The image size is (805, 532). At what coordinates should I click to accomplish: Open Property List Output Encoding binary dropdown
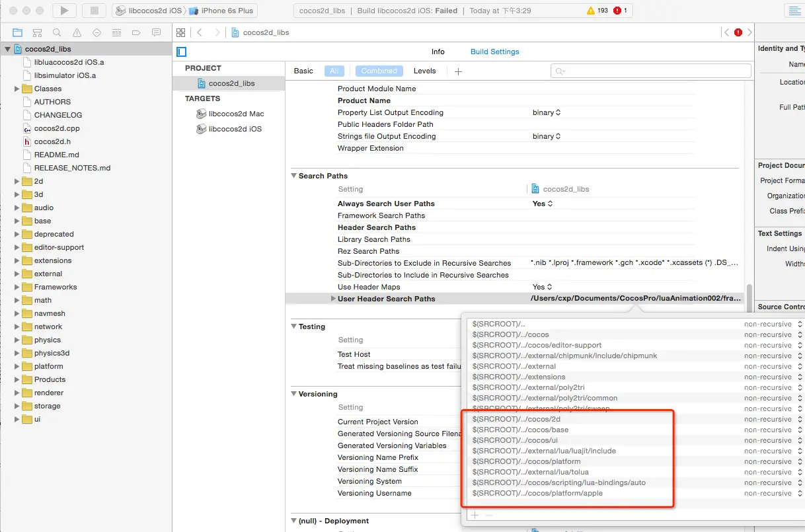pos(547,112)
